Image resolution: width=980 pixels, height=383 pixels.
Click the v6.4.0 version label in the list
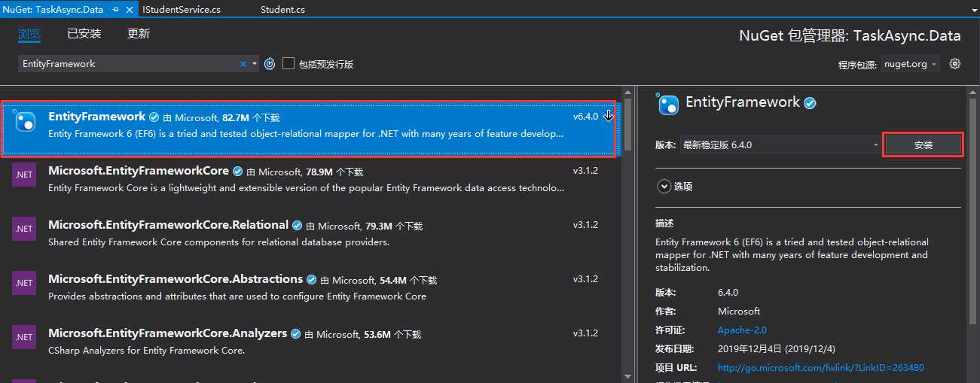click(x=585, y=117)
